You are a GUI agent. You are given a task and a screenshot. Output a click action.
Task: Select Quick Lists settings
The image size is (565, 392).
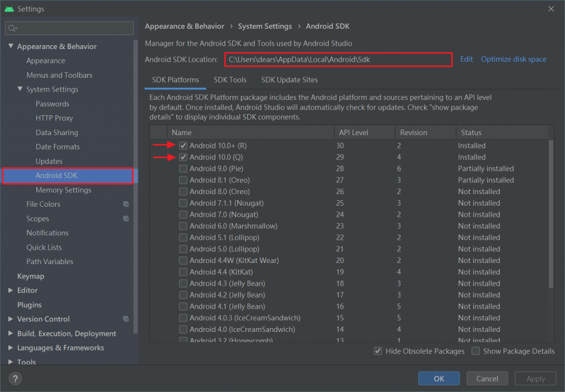pyautogui.click(x=44, y=248)
